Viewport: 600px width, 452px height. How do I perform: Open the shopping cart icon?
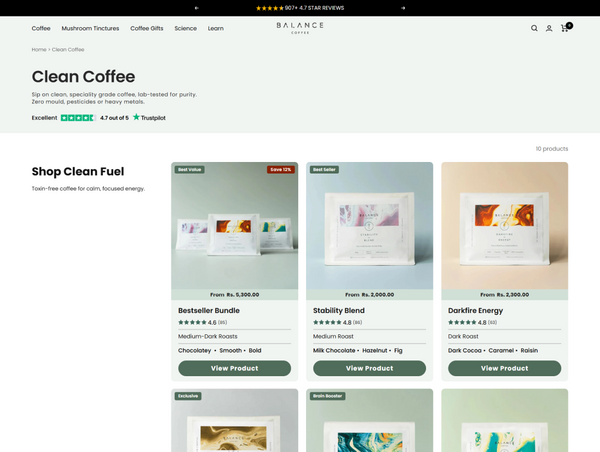pyautogui.click(x=566, y=28)
